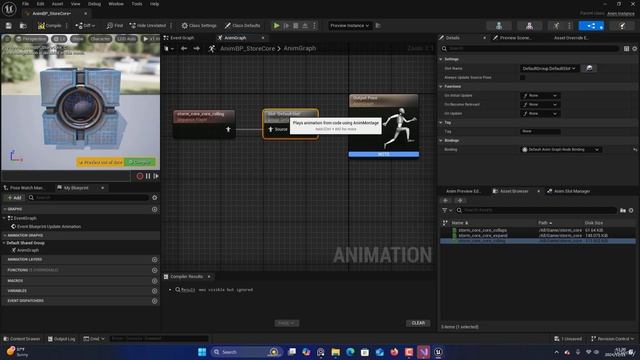Compile the animation blueprint
Viewport: 640px width, 360px height.
tap(49, 26)
